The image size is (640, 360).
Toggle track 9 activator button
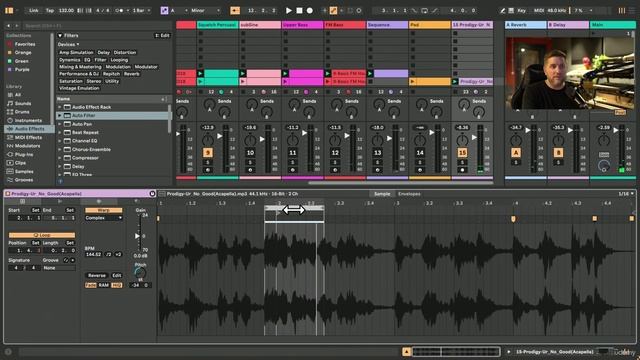coord(208,153)
